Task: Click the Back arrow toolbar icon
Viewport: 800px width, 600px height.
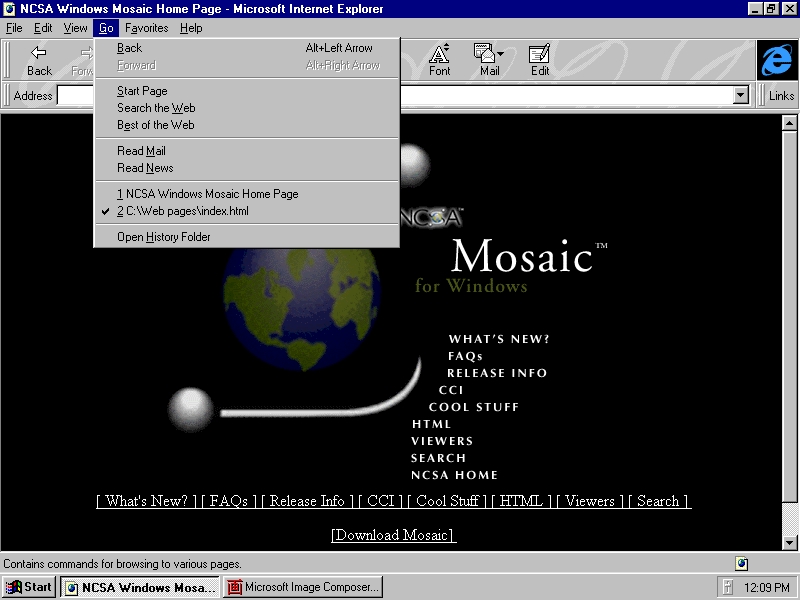Action: 39,53
